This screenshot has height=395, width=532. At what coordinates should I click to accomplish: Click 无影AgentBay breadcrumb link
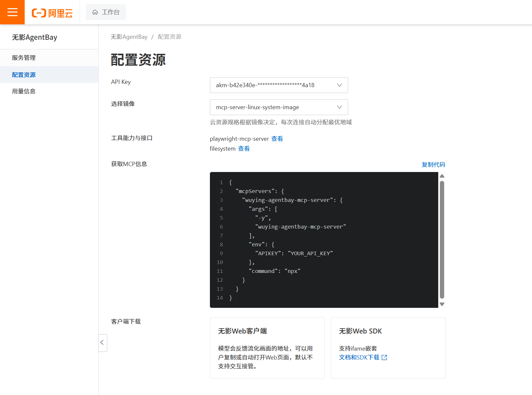click(x=129, y=37)
